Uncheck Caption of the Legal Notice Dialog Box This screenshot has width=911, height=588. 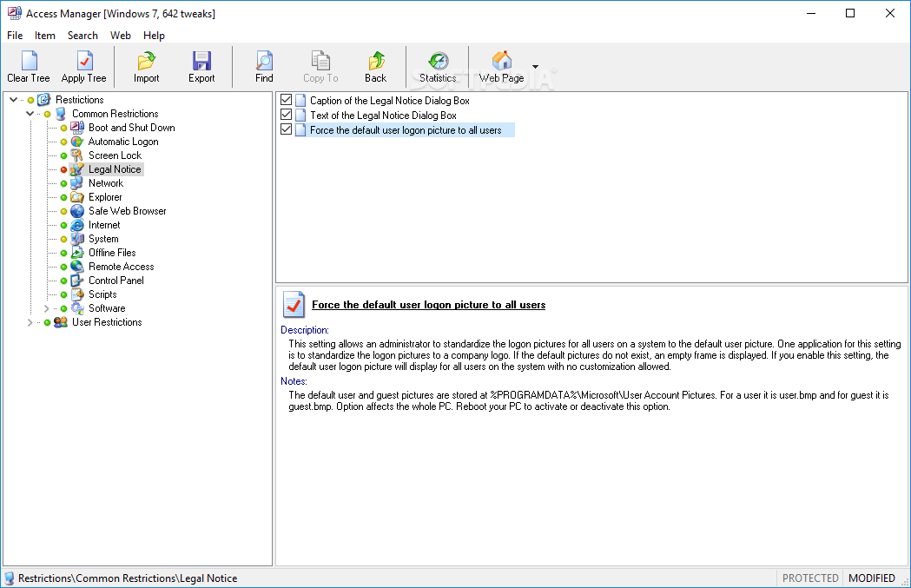(x=286, y=99)
